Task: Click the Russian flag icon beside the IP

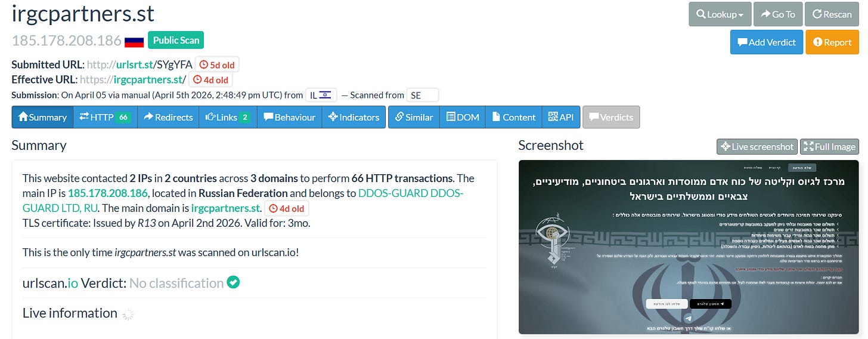Action: (134, 42)
